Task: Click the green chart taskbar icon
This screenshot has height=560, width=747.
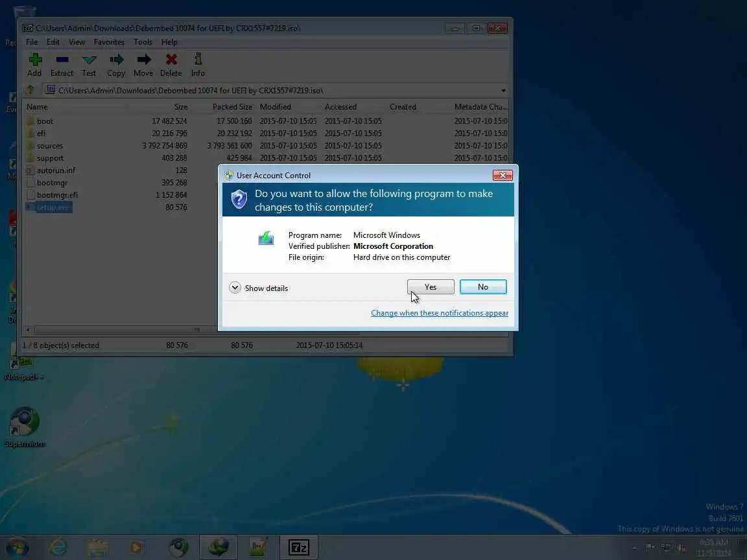Action: click(257, 548)
